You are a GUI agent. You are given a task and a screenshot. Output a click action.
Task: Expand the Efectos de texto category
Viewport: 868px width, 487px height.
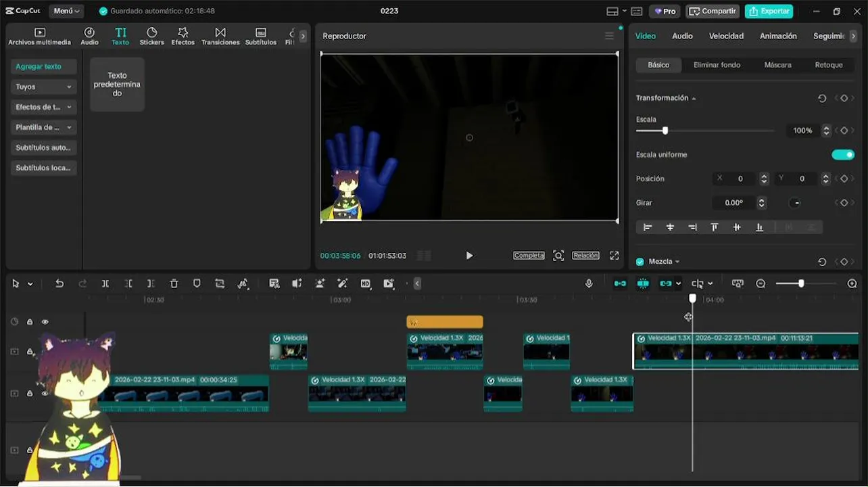[x=44, y=107]
